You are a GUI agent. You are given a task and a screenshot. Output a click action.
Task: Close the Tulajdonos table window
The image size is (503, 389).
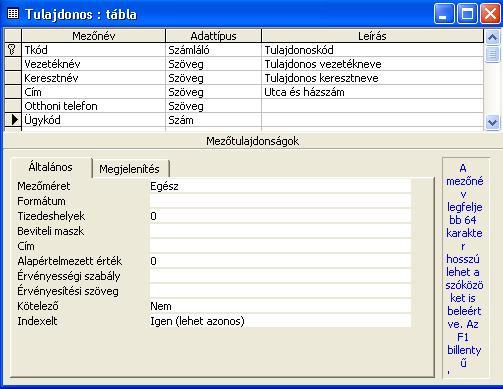[x=490, y=14]
